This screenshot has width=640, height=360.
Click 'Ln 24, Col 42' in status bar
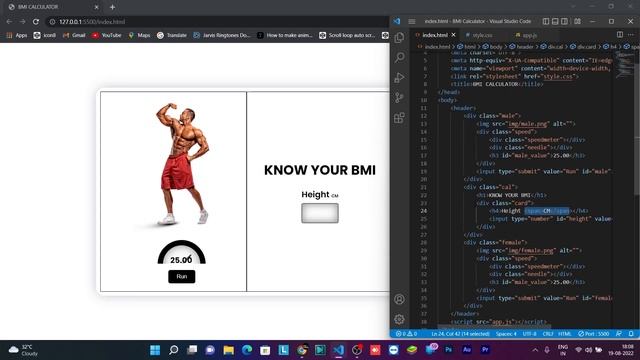[460, 334]
